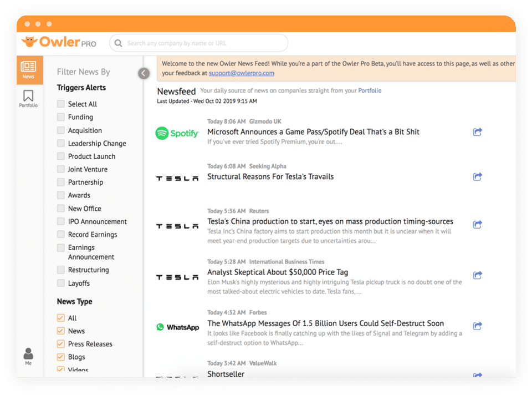The width and height of the screenshot is (532, 395).
Task: Share the Tesla China production article
Action: 477,225
